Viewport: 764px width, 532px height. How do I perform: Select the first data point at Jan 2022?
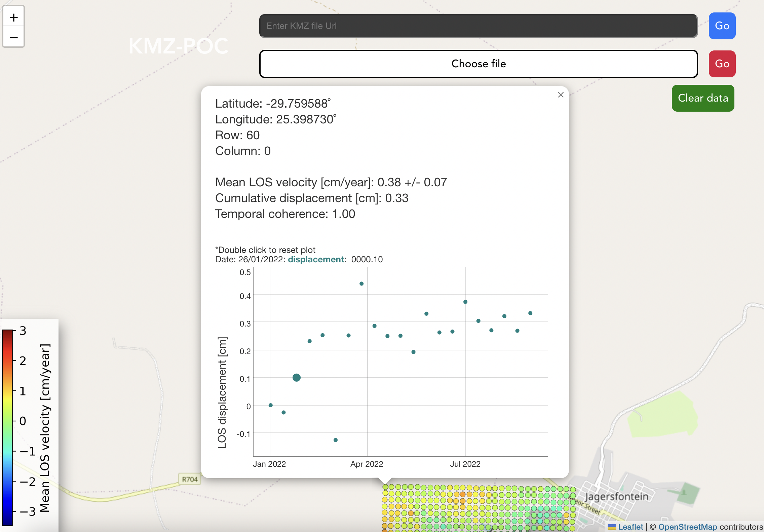click(270, 405)
